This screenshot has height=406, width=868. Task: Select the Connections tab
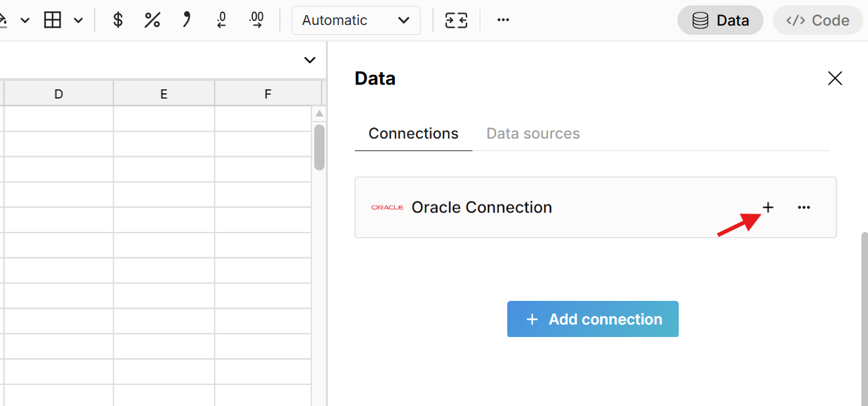point(413,133)
